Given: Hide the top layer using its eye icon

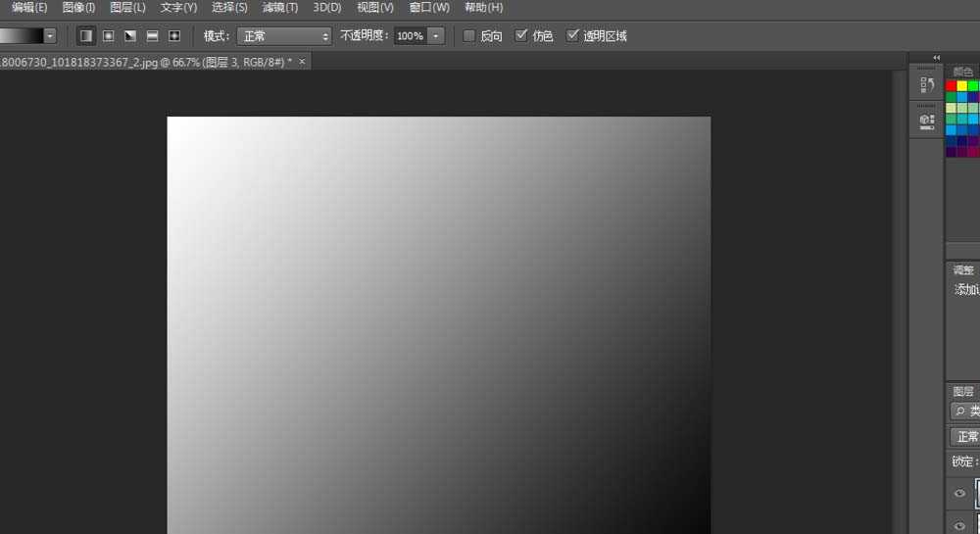Looking at the screenshot, I should pyautogui.click(x=959, y=494).
